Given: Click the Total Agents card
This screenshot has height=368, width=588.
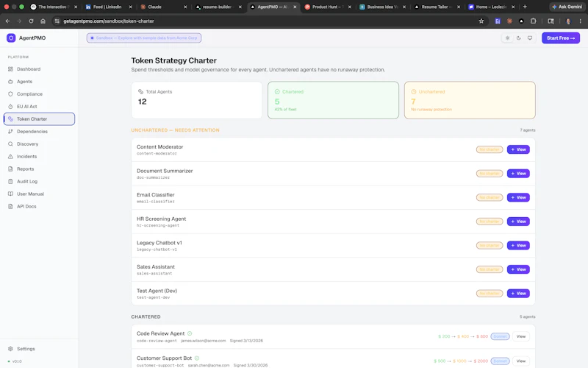Looking at the screenshot, I should pos(196,100).
